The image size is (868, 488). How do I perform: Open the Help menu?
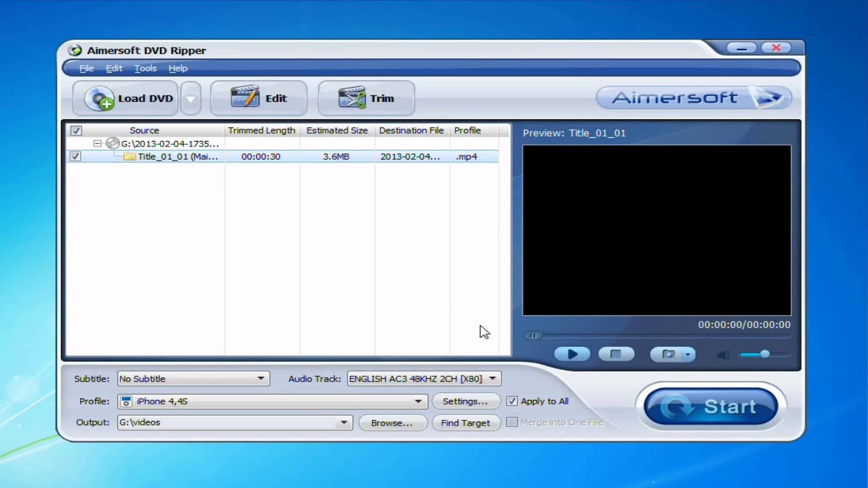(178, 68)
